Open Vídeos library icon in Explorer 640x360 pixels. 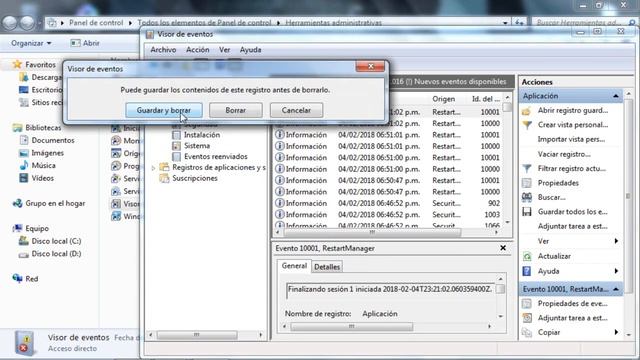pyautogui.click(x=24, y=178)
